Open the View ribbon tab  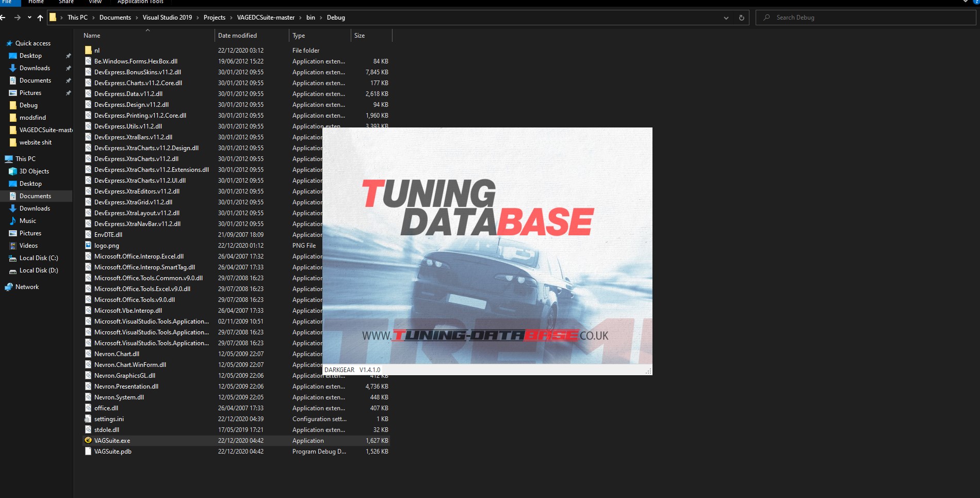[95, 2]
